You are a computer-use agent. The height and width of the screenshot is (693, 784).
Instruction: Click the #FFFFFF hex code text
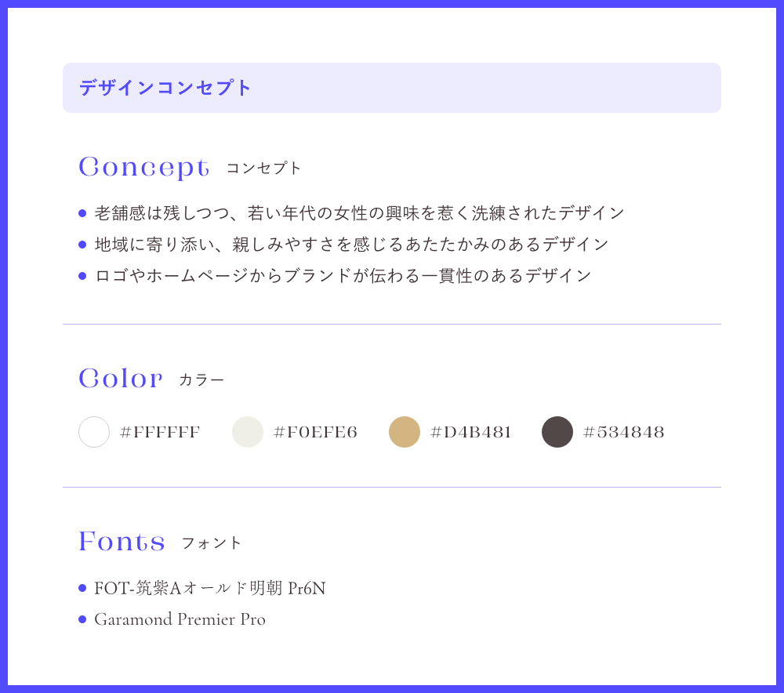[x=160, y=432]
